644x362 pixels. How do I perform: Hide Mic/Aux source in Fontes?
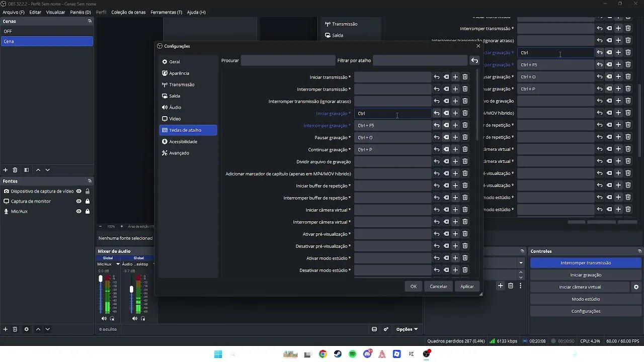[x=79, y=211]
